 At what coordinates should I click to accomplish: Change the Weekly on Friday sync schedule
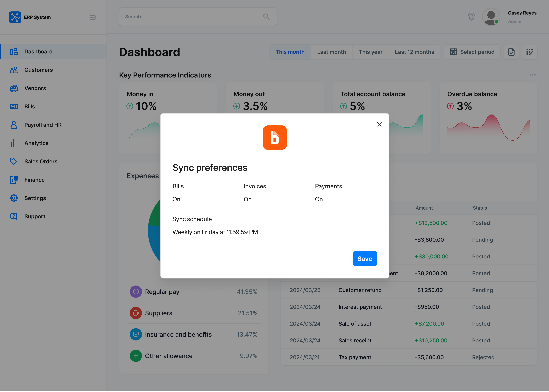tap(215, 232)
